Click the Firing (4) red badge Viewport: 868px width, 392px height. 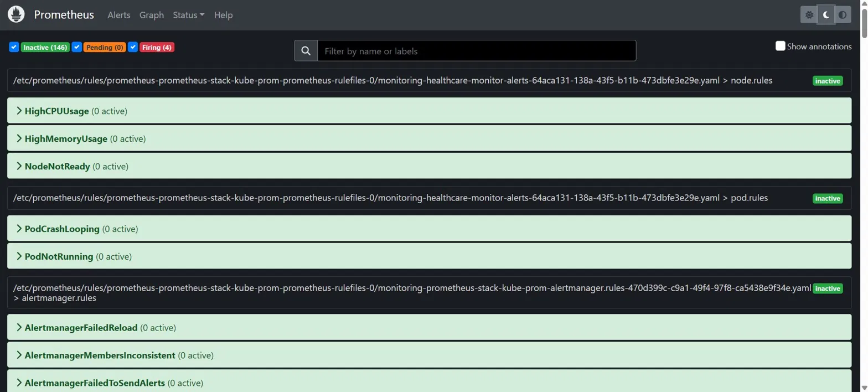[x=157, y=48]
